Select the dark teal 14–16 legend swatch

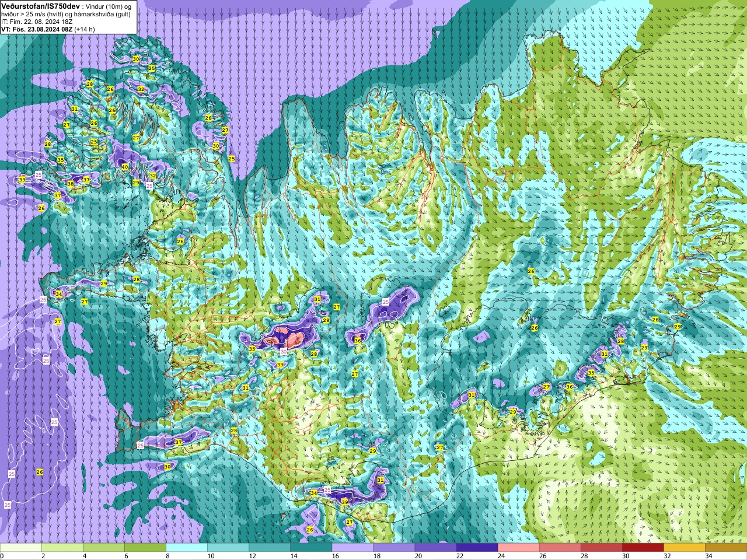(311, 548)
